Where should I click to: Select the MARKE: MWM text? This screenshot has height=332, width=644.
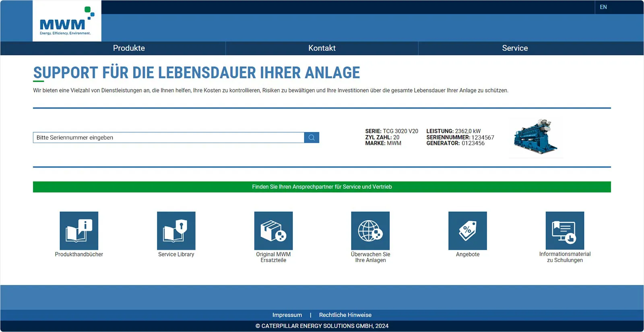click(x=383, y=143)
